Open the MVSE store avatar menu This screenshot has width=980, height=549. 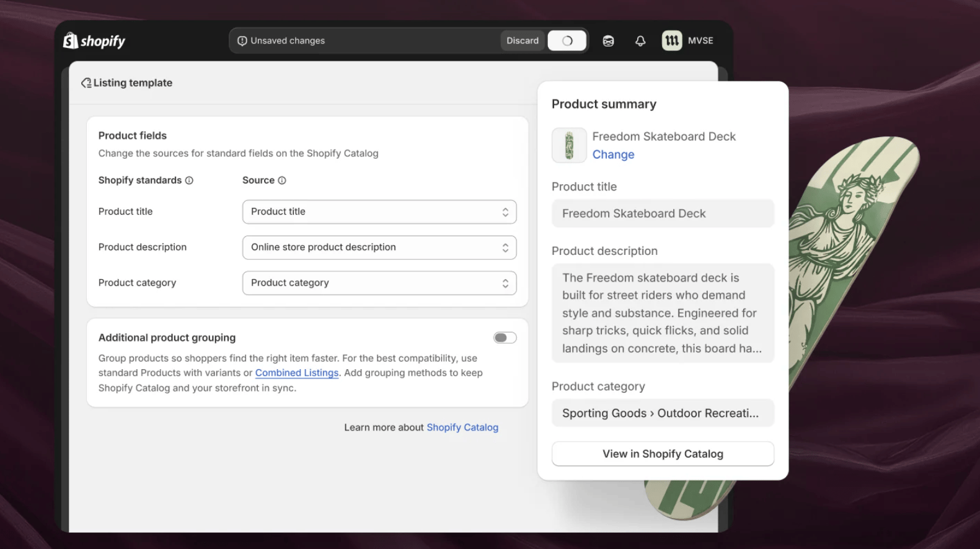[x=672, y=41]
